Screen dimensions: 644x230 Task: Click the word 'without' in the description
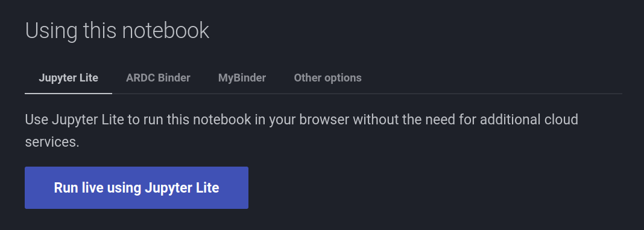pyautogui.click(x=376, y=120)
